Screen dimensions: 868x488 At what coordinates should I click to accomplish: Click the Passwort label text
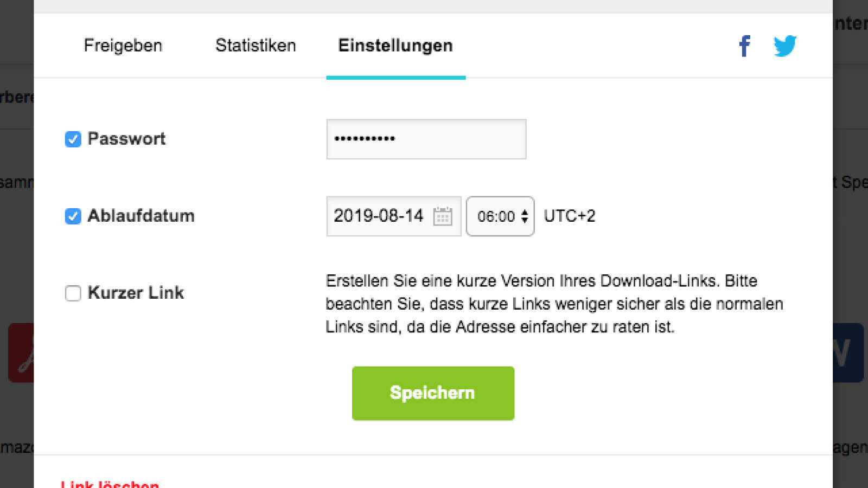126,139
